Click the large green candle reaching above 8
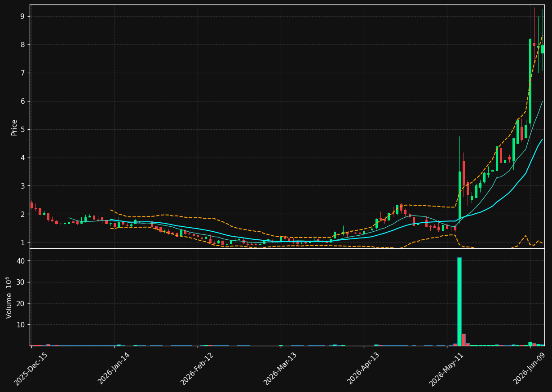The image size is (552, 392). pyautogui.click(x=530, y=81)
